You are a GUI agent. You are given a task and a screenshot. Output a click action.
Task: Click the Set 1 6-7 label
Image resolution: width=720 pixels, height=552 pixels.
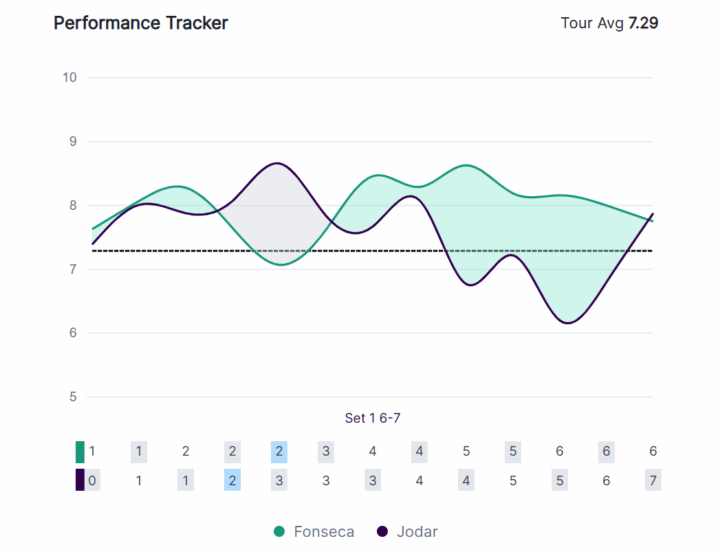[373, 418]
